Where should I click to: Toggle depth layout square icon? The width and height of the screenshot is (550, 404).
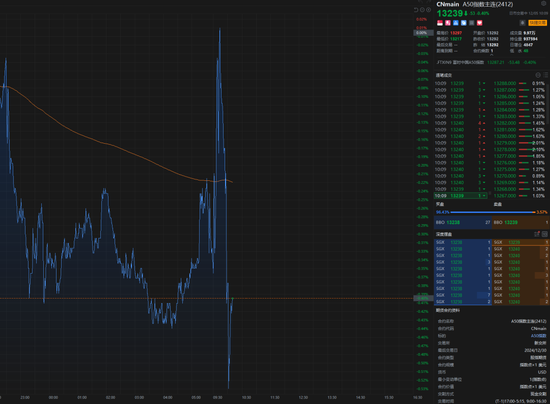[545, 234]
